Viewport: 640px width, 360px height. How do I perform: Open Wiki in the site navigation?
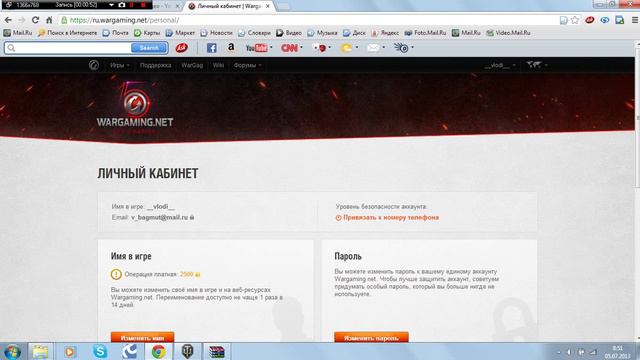[x=218, y=65]
